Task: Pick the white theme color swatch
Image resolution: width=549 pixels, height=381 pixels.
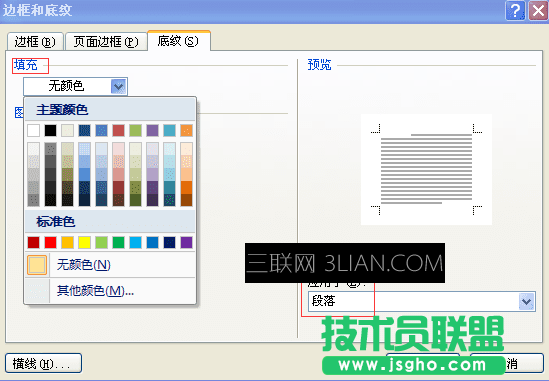Action: tap(33, 131)
